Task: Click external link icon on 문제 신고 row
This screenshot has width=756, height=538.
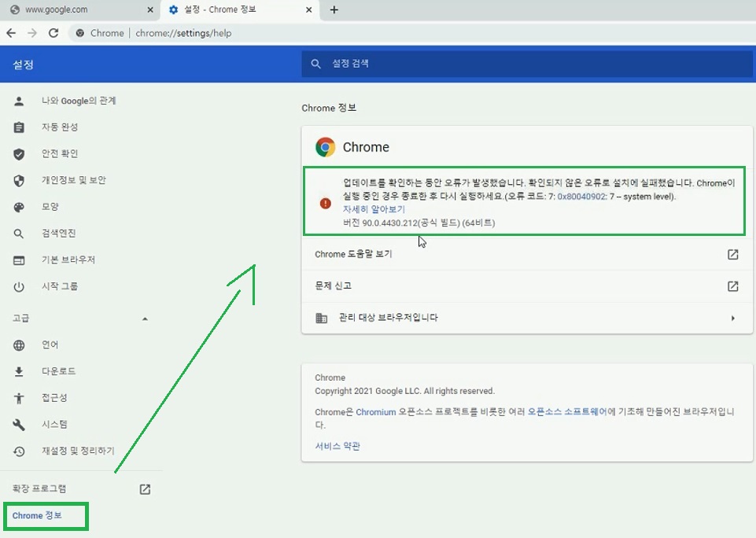Action: click(x=733, y=286)
